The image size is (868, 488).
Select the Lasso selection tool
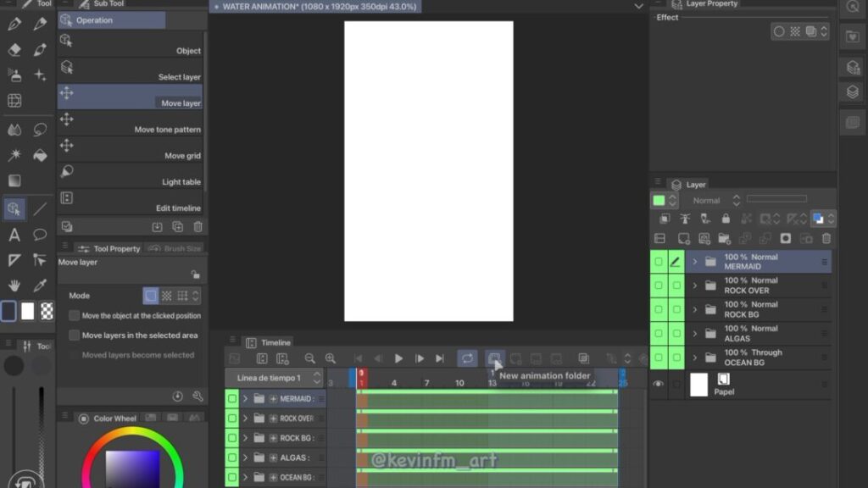tap(40, 130)
